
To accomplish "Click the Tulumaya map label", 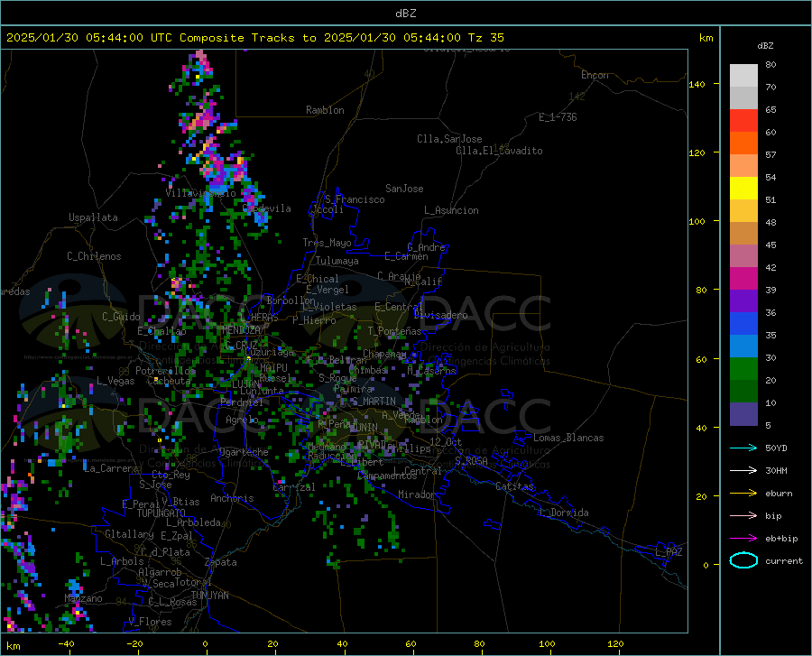I will (x=337, y=261).
